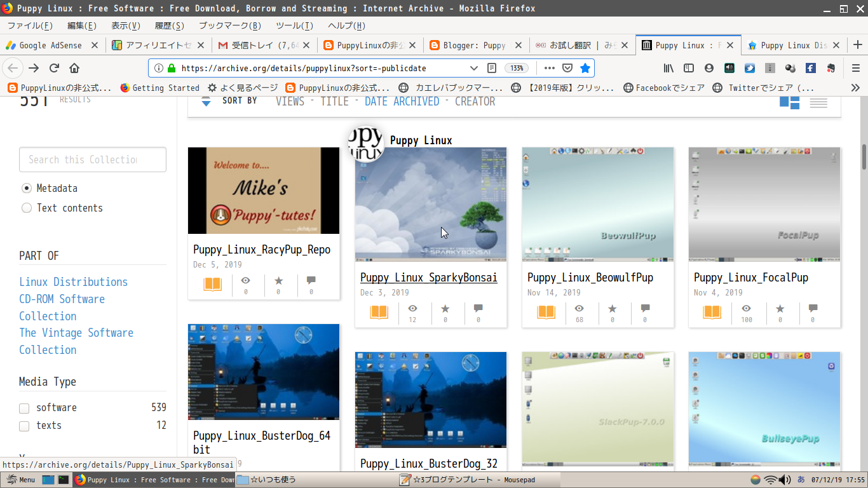
Task: Click texts book icon on Puppy_Linux_FocalPup card
Action: tap(712, 312)
